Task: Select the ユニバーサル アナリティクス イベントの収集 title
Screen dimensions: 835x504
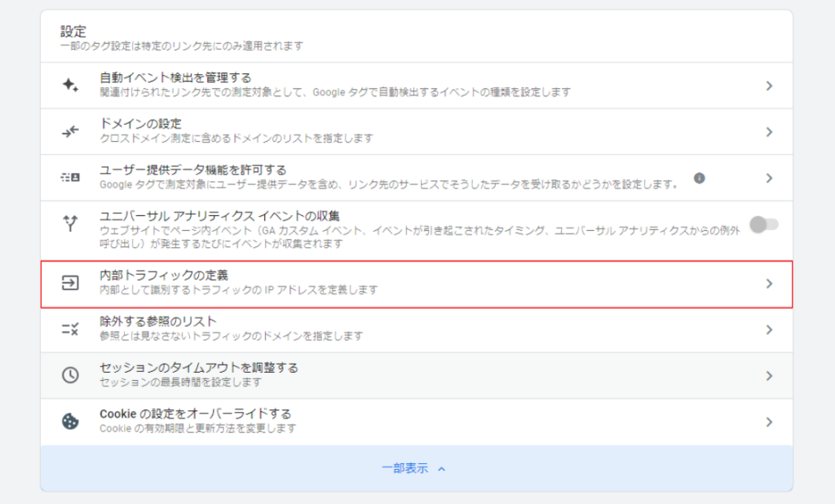Action: tap(219, 216)
